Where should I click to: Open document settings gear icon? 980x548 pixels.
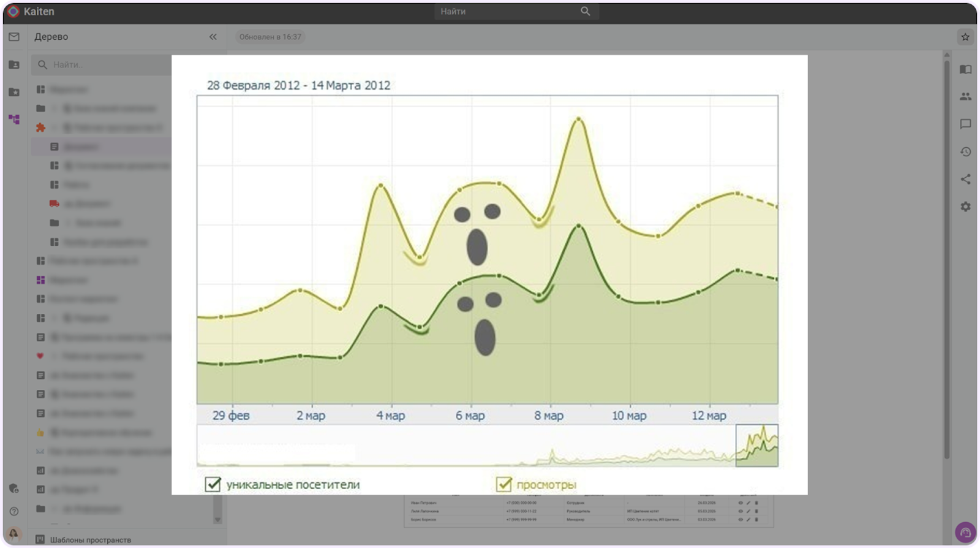pos(965,207)
